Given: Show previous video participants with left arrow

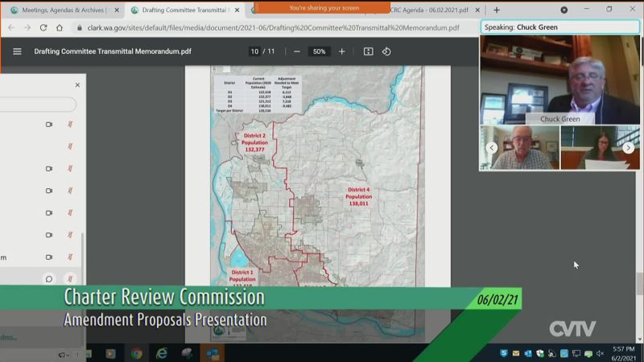Looking at the screenshot, I should [492, 148].
